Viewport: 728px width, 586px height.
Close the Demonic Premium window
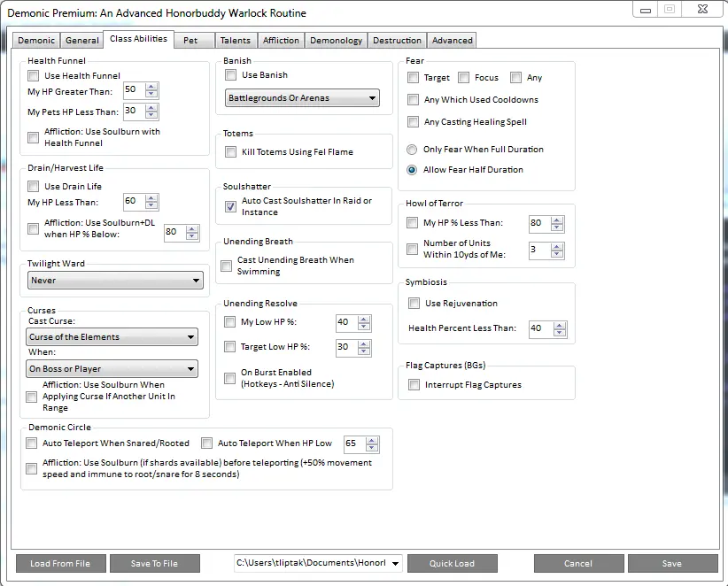[702, 9]
